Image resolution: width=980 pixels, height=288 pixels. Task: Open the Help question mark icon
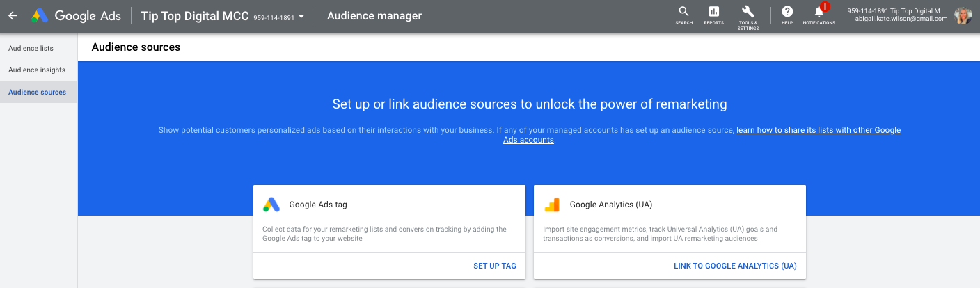tap(787, 11)
